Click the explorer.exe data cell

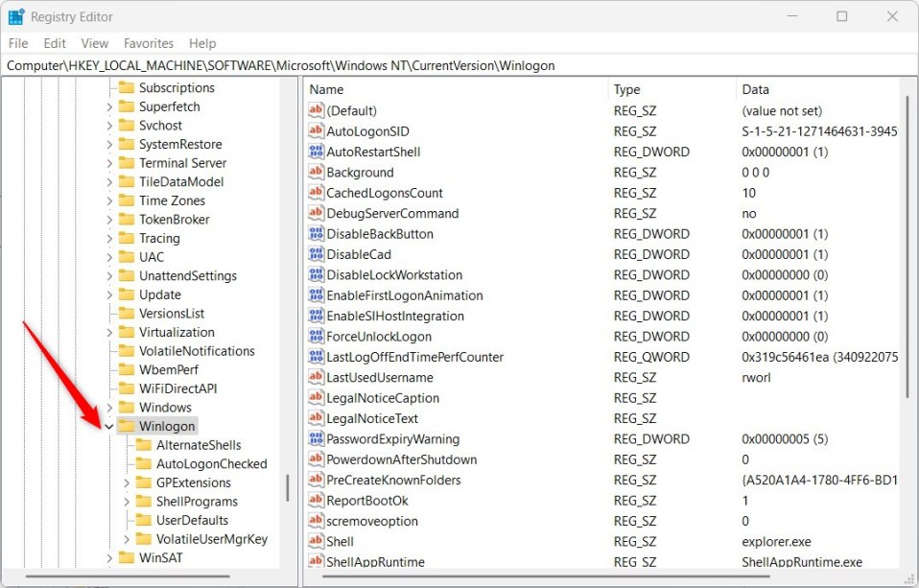click(x=777, y=542)
